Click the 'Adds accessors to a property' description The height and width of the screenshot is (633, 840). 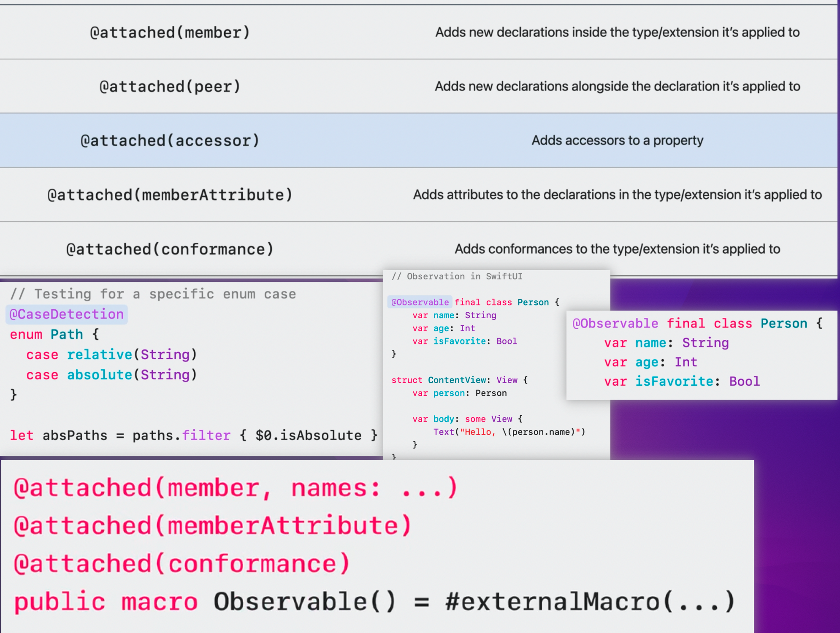617,141
